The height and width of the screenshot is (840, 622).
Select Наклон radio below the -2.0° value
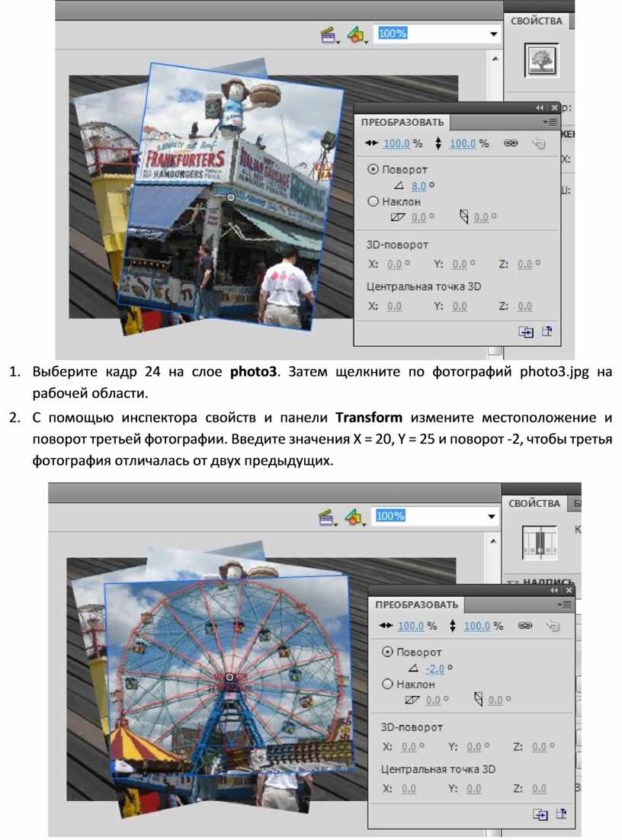[x=387, y=684]
